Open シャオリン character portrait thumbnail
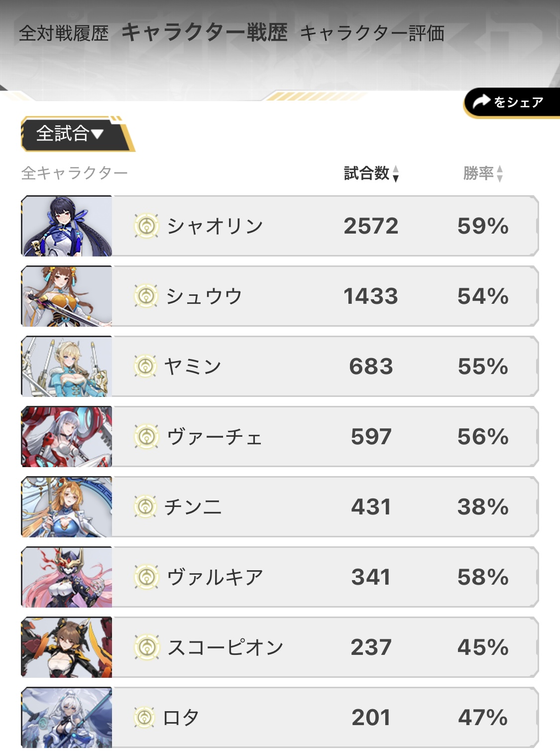560x752 pixels. [x=67, y=226]
